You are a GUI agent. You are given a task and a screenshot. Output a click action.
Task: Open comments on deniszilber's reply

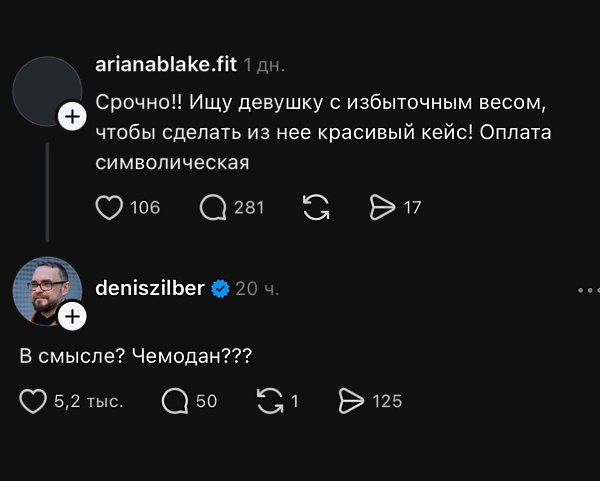pos(175,401)
